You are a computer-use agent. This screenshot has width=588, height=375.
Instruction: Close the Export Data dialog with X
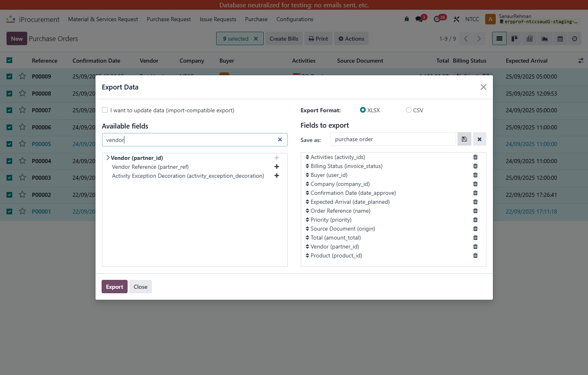tap(483, 87)
